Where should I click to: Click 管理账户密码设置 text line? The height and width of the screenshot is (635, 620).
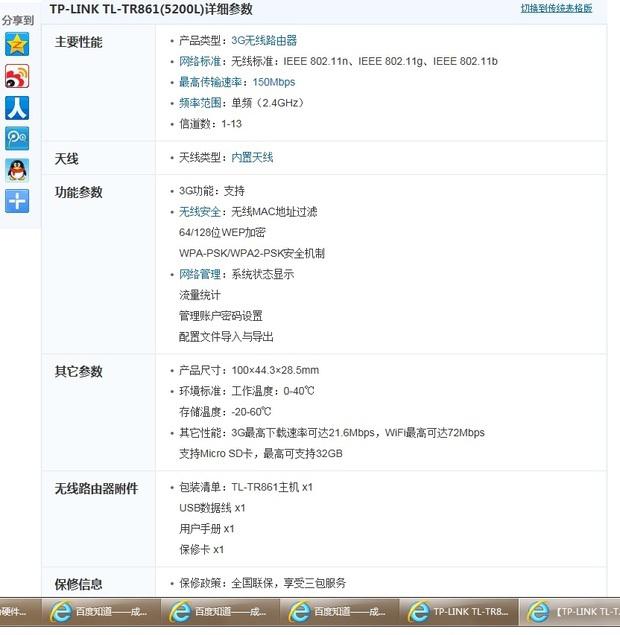pos(221,316)
